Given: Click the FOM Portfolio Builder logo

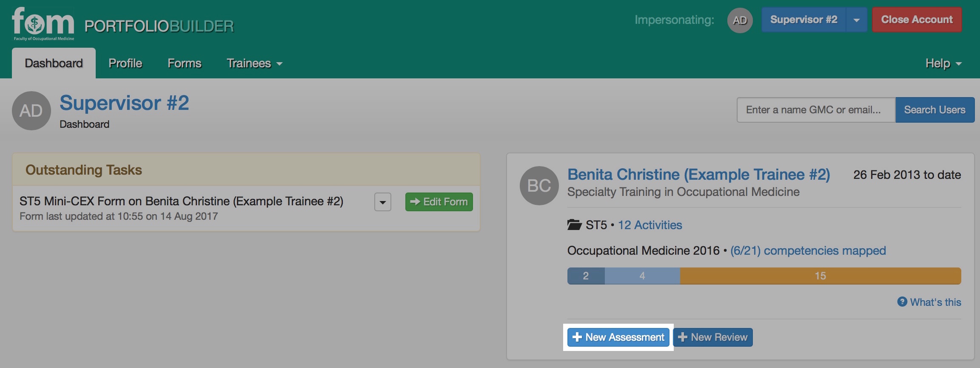Looking at the screenshot, I should [123, 24].
